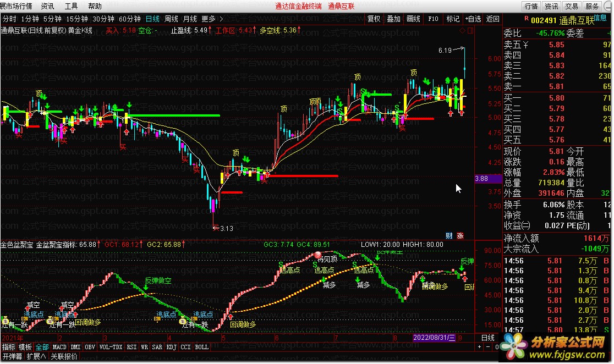Select the 指标 indicator tab
Viewport: 614px width, 364px height.
click(x=8, y=347)
